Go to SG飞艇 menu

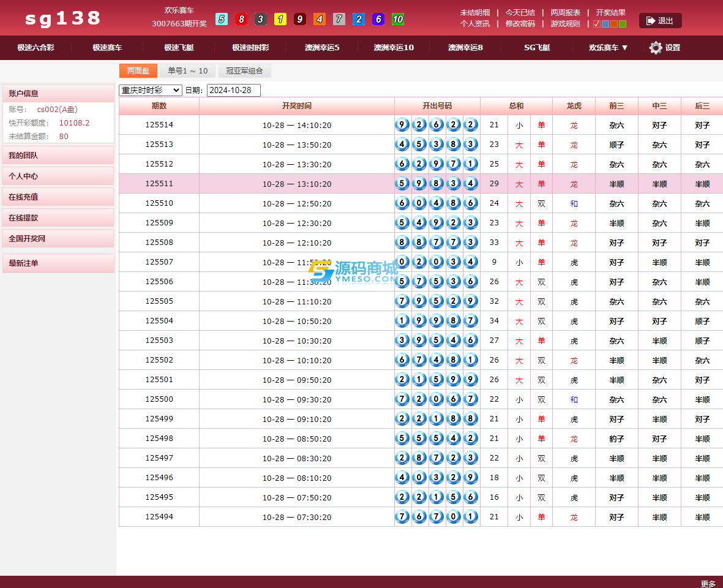click(537, 48)
